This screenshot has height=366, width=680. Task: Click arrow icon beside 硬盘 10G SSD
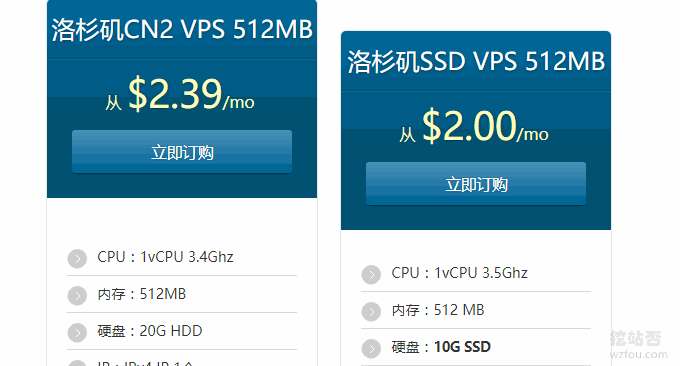coord(371,349)
